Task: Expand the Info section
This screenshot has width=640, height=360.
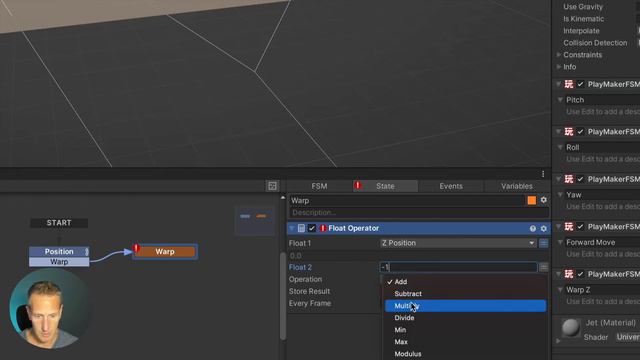Action: pos(559,67)
